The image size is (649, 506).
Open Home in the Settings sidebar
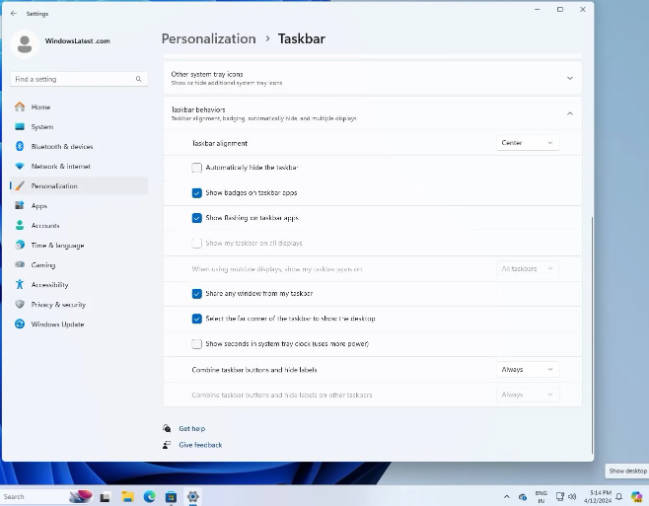[x=79, y=107]
